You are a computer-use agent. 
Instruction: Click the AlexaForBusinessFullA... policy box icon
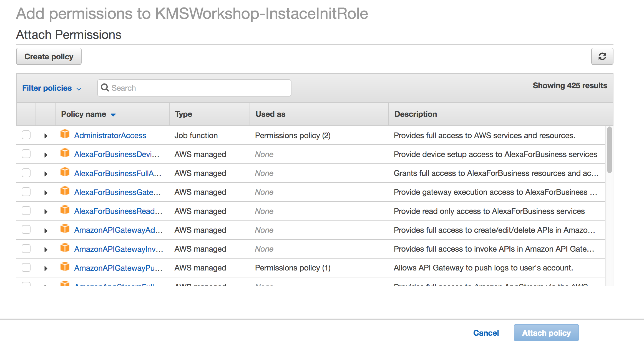pos(65,172)
